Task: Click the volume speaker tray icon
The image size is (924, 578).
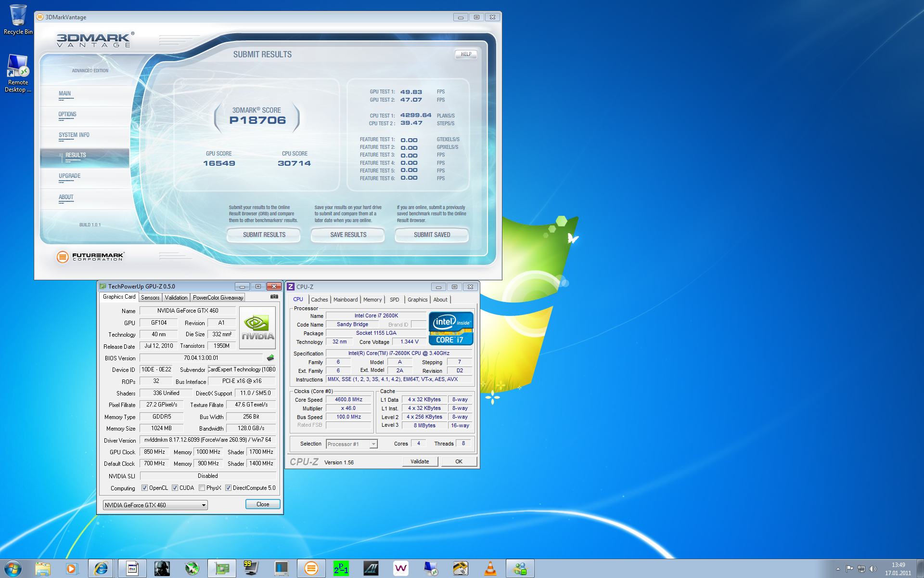Action: point(873,569)
